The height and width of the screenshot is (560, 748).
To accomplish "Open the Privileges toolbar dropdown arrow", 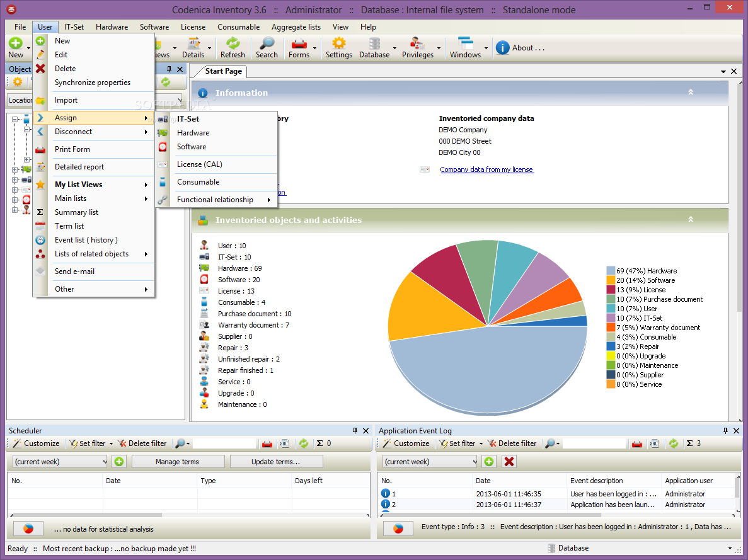I will tap(439, 48).
